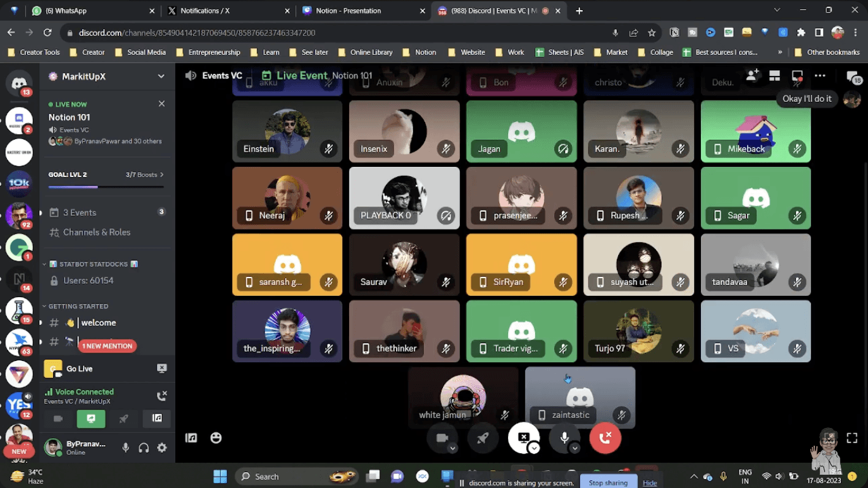Open the YES server icon in sidebar
The width and height of the screenshot is (868, 488).
pos(19,405)
